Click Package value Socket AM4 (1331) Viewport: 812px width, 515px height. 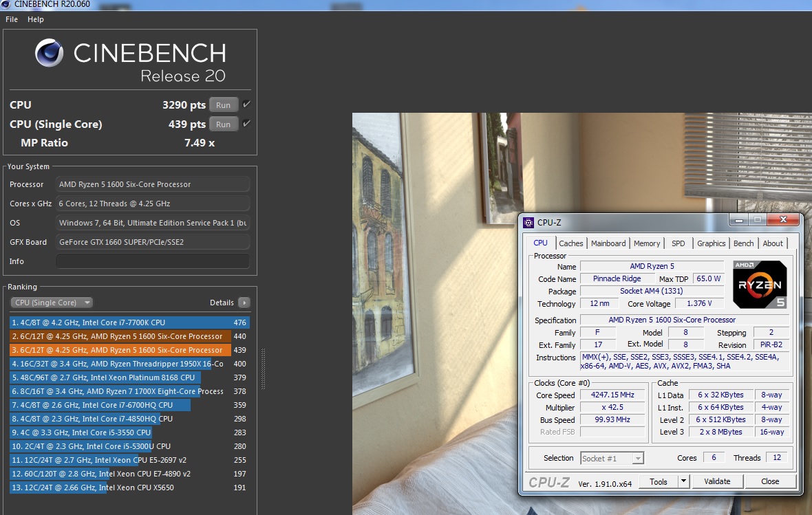(652, 291)
